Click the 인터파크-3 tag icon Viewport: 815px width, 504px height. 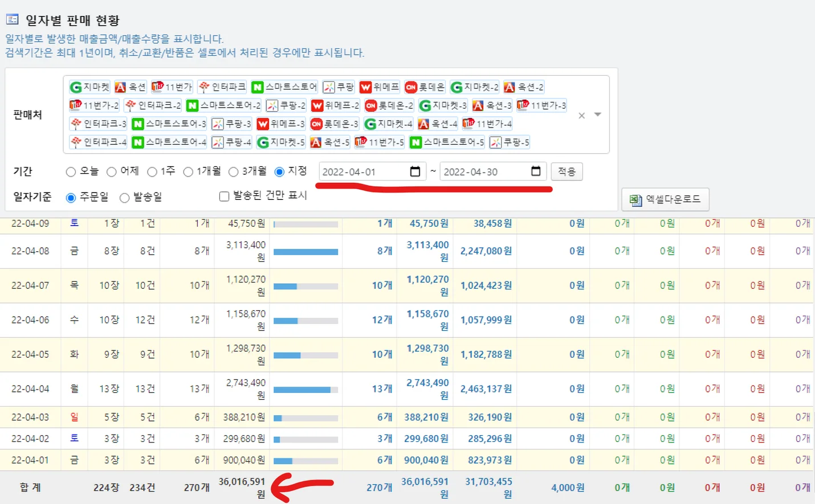coord(76,124)
